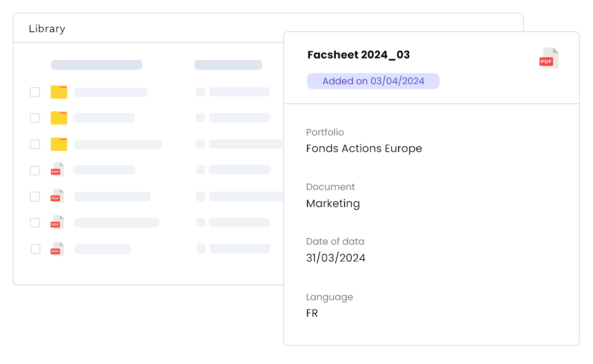Click the Fonds Actions Europe portfolio value
The width and height of the screenshot is (593, 364).
(364, 149)
